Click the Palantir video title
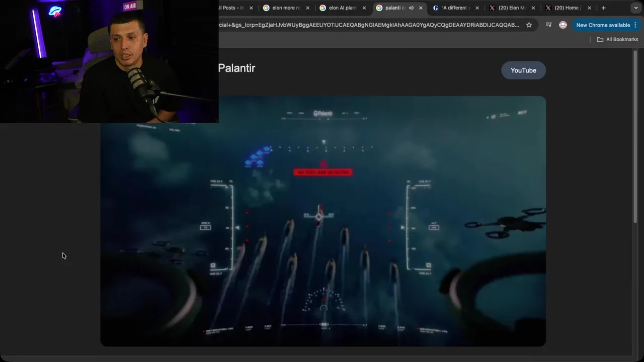Image resolution: width=644 pixels, height=362 pixels. coord(236,68)
